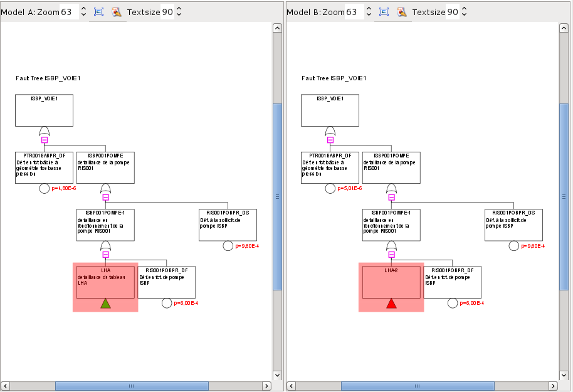Click Model B zoom value field
The width and height of the screenshot is (573, 392).
354,12
